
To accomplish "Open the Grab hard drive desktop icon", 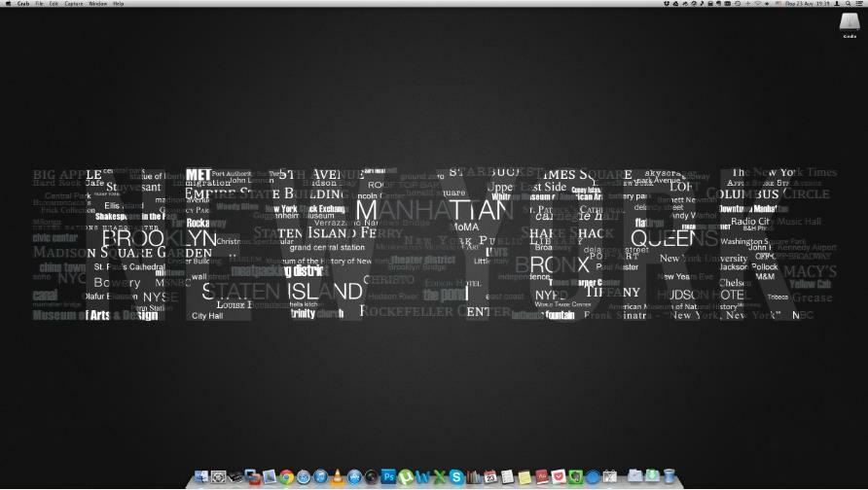I will 850,25.
